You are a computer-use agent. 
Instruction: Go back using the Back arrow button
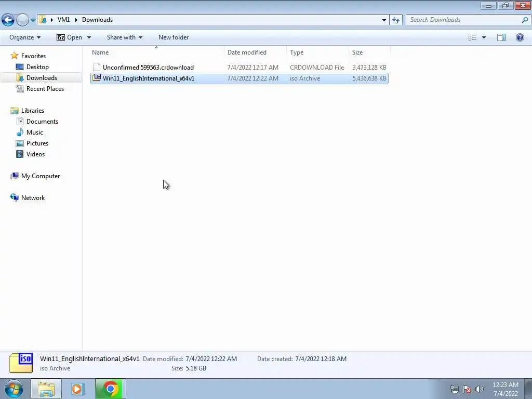[8, 20]
